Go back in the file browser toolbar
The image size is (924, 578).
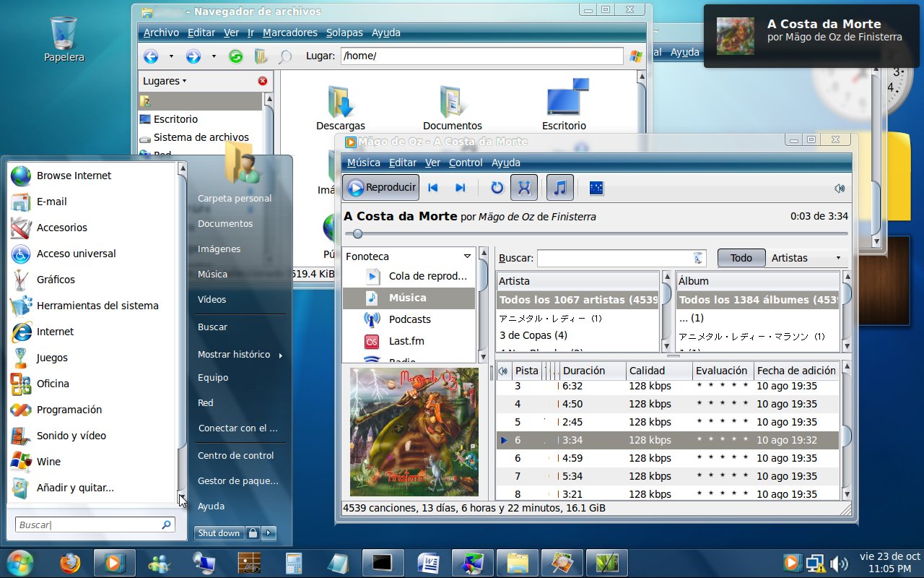[x=151, y=56]
